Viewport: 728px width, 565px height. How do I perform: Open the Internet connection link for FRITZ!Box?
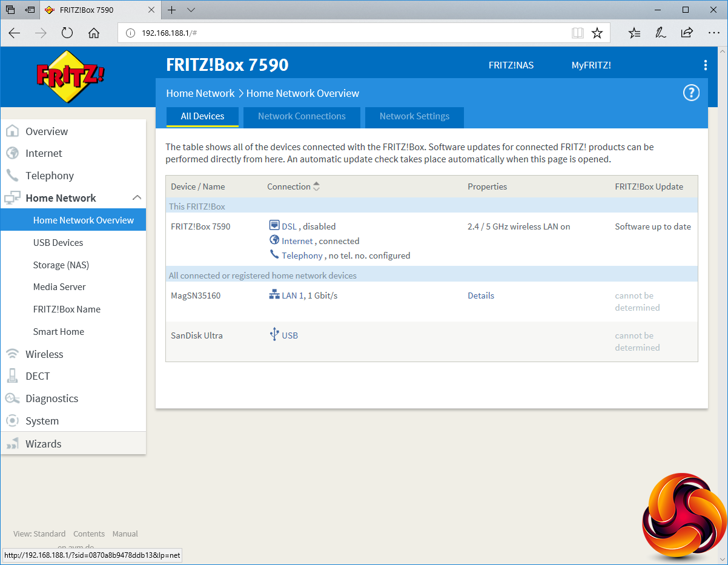[297, 241]
